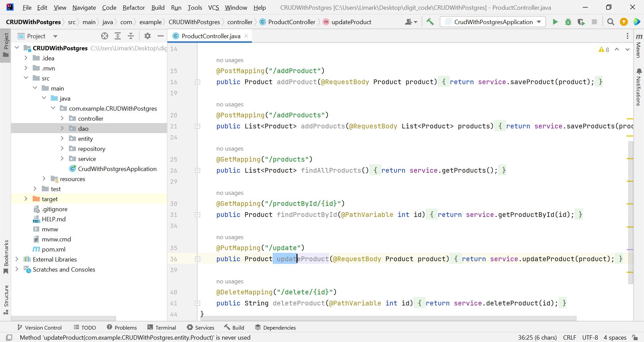Toggle fold on the updateProduct method
644x342 pixels.
point(198,259)
